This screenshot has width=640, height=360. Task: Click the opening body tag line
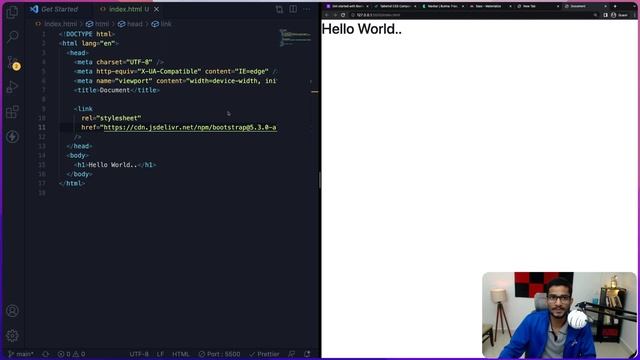pos(78,156)
